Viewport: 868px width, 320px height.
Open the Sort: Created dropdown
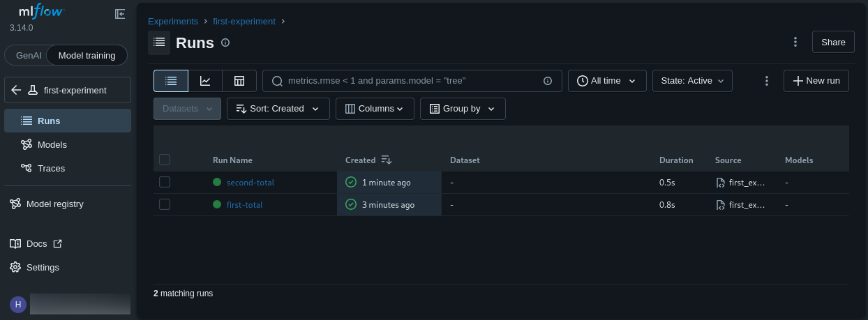[278, 109]
